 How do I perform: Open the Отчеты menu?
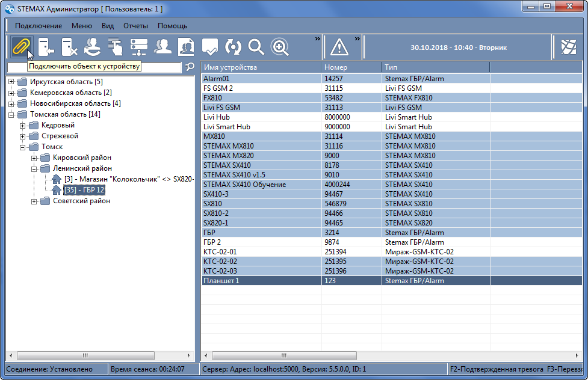point(136,26)
